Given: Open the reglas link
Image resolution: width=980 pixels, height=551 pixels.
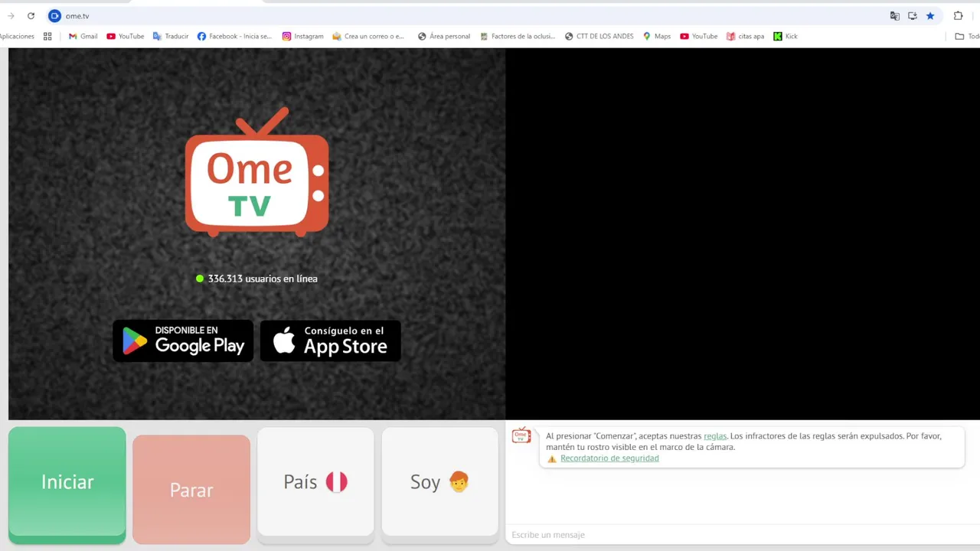Looking at the screenshot, I should [x=715, y=435].
